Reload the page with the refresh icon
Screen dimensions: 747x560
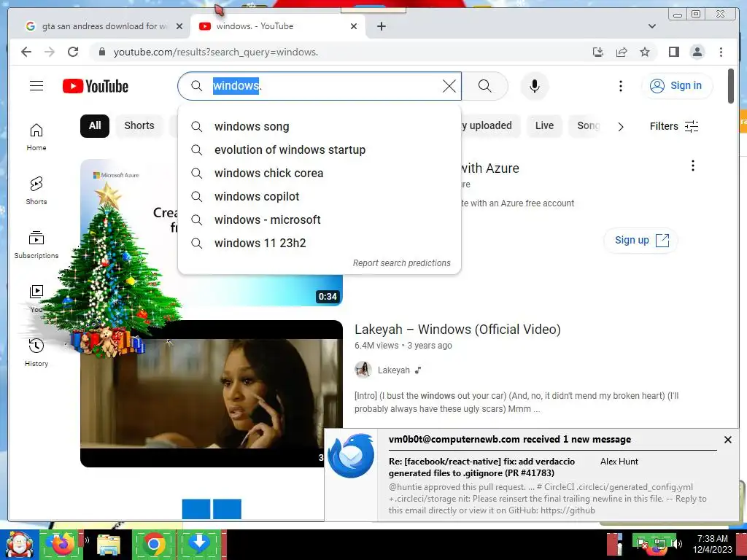pyautogui.click(x=73, y=52)
